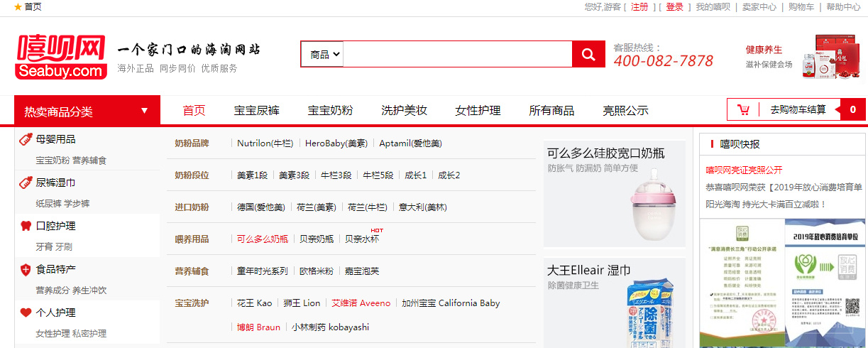Open 意大利(美林) link
868x348 pixels.
(423, 207)
